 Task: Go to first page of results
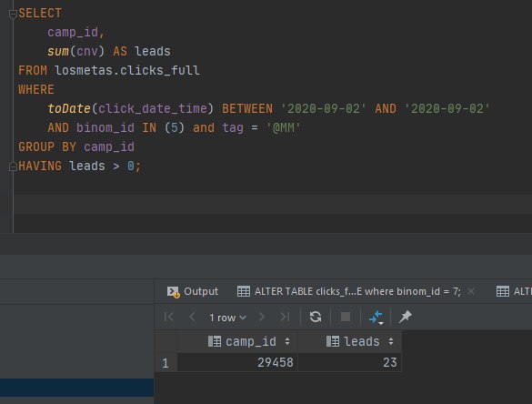tap(168, 317)
